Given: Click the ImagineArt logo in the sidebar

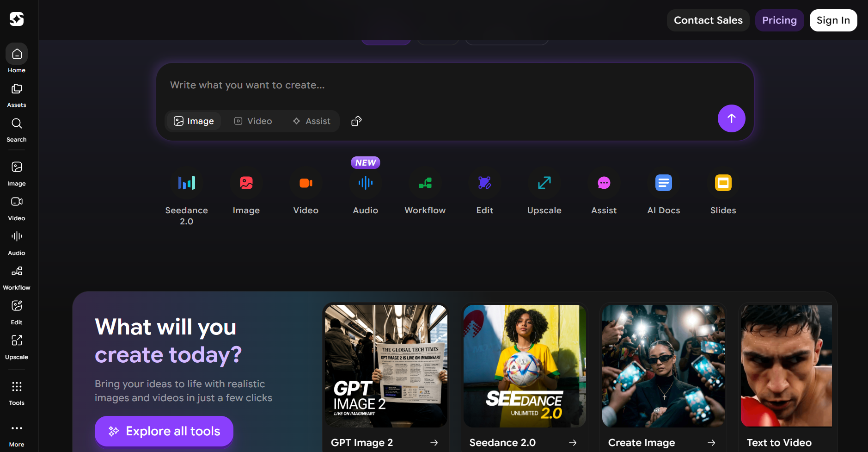Looking at the screenshot, I should coord(17,19).
